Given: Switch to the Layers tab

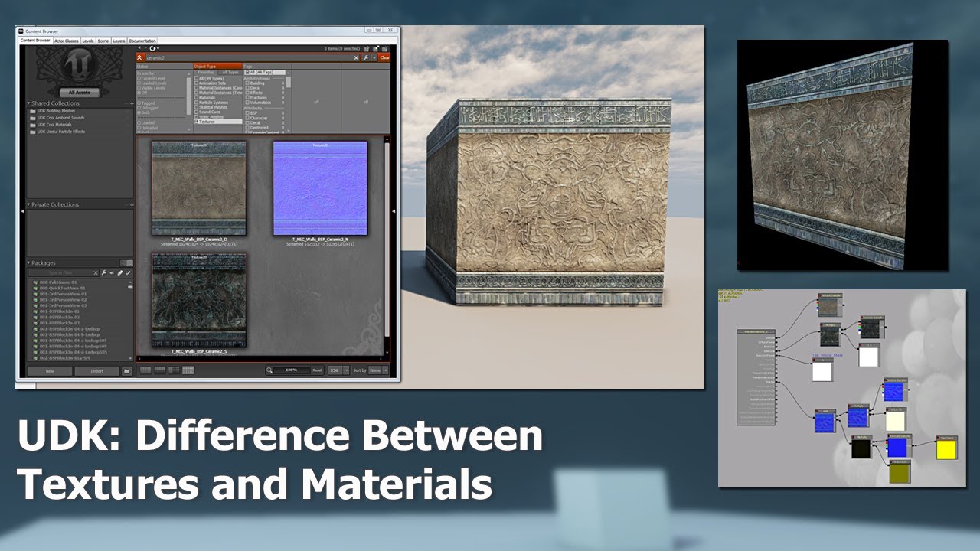Looking at the screenshot, I should coord(119,41).
